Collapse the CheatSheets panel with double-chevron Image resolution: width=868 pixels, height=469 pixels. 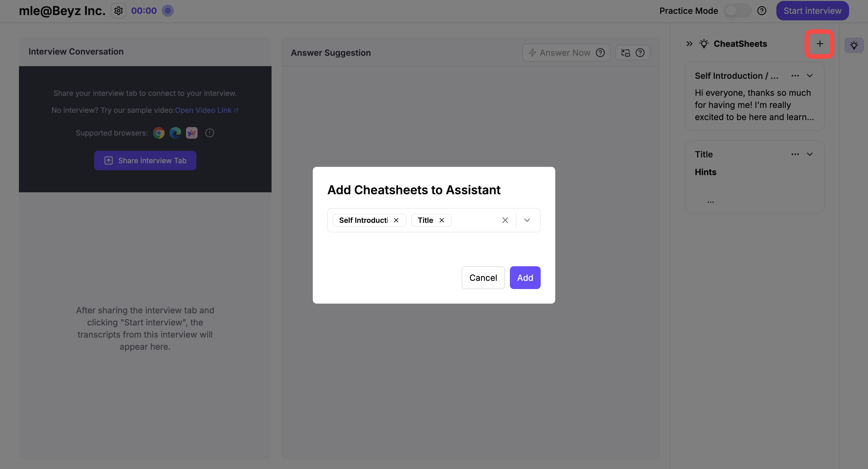689,44
